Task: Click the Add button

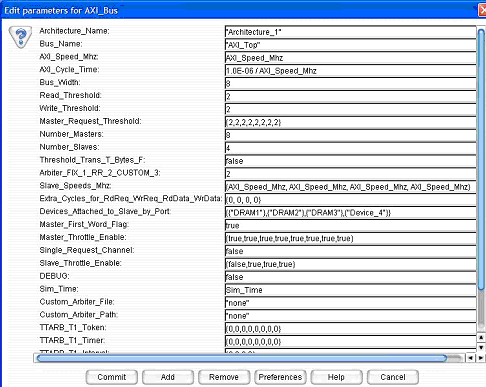Action: [168, 377]
